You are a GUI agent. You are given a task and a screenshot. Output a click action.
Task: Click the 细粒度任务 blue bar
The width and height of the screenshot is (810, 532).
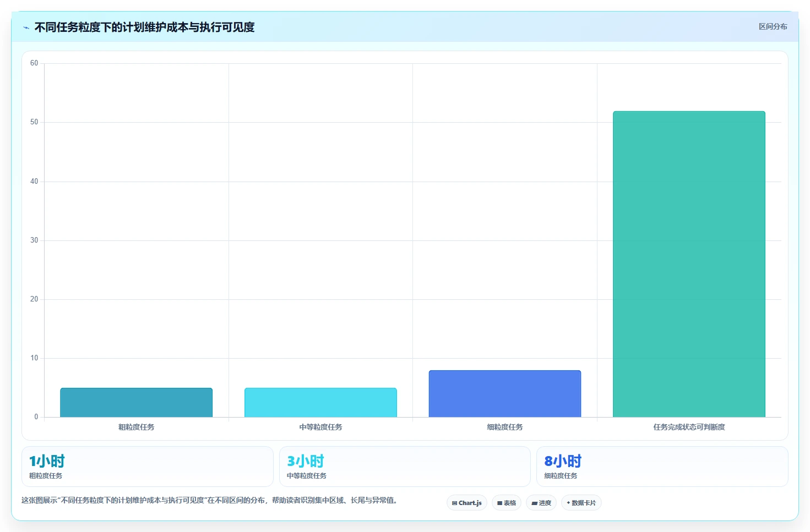point(505,394)
